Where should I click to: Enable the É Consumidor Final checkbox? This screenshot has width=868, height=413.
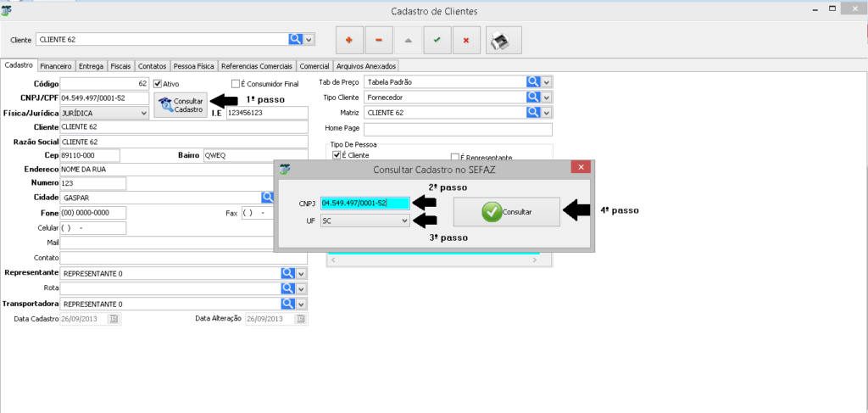click(x=236, y=84)
